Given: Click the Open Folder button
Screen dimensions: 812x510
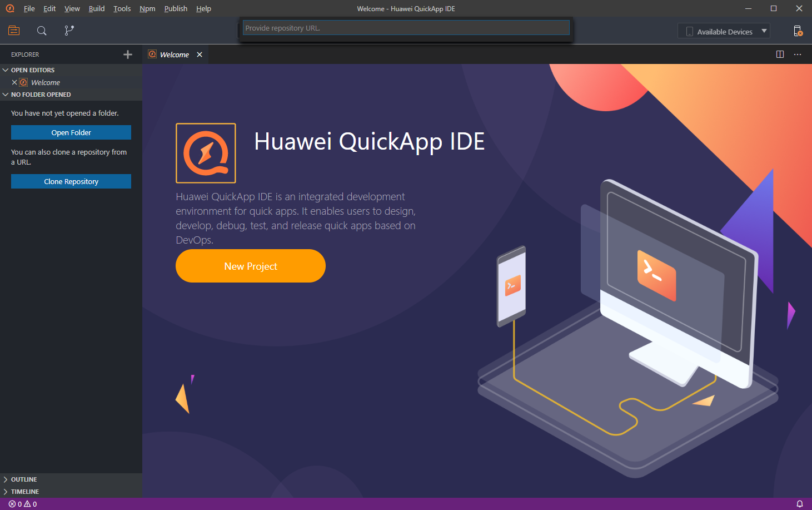Looking at the screenshot, I should (71, 132).
